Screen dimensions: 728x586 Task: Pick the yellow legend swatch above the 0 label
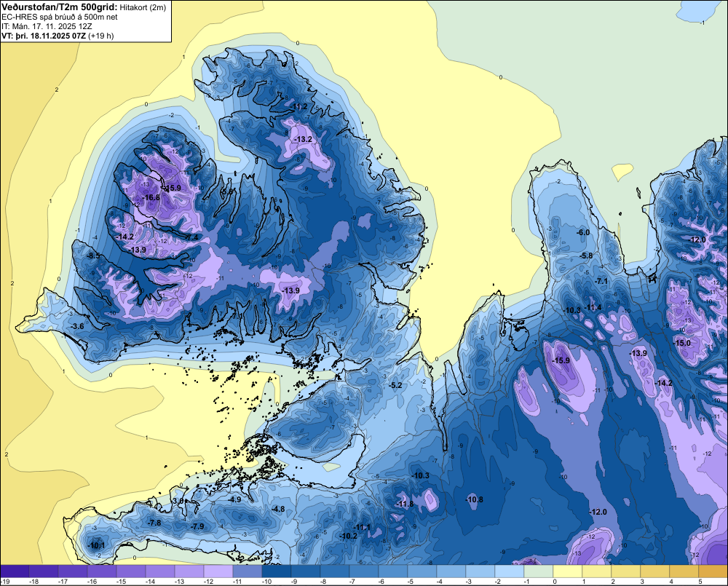click(x=567, y=571)
